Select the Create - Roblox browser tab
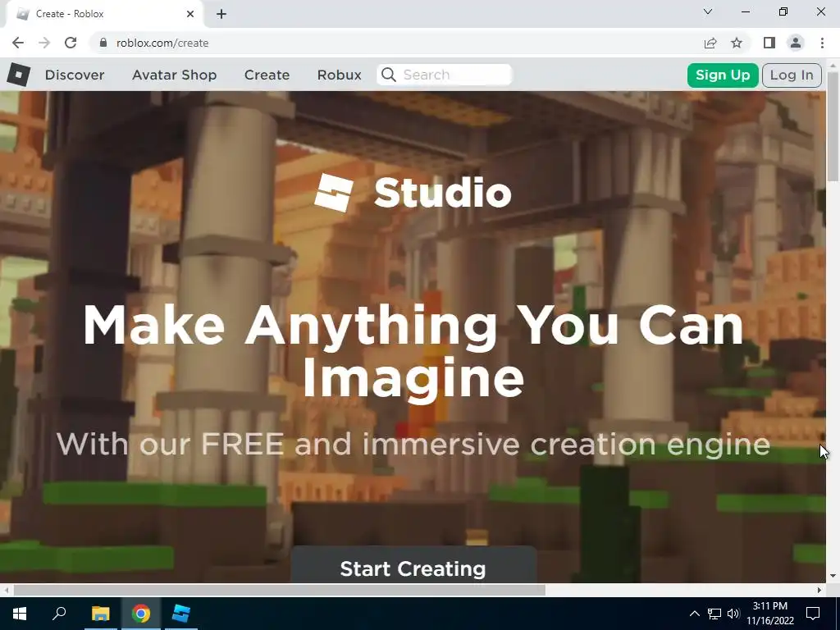Image resolution: width=840 pixels, height=630 pixels. (104, 14)
